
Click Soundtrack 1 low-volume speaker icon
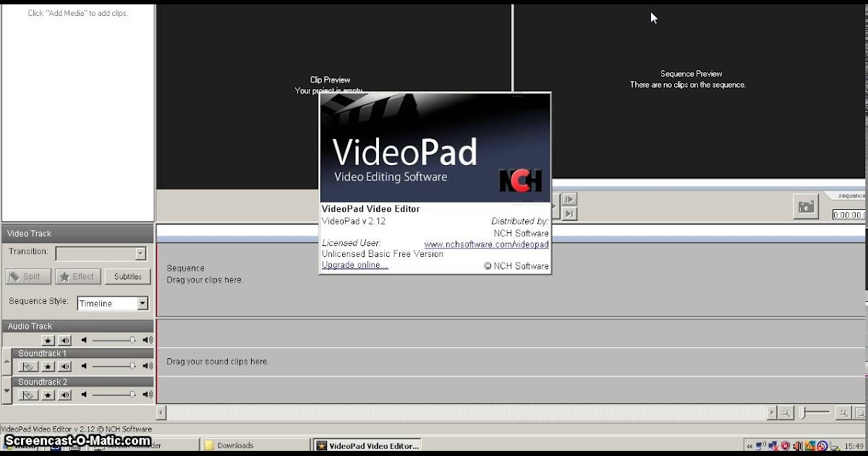[84, 367]
